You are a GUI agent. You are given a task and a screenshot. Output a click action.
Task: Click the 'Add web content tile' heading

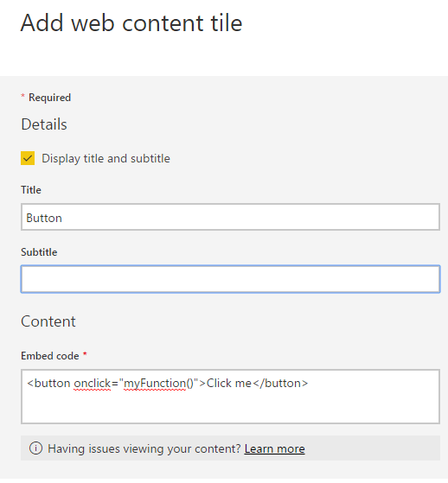point(131,23)
